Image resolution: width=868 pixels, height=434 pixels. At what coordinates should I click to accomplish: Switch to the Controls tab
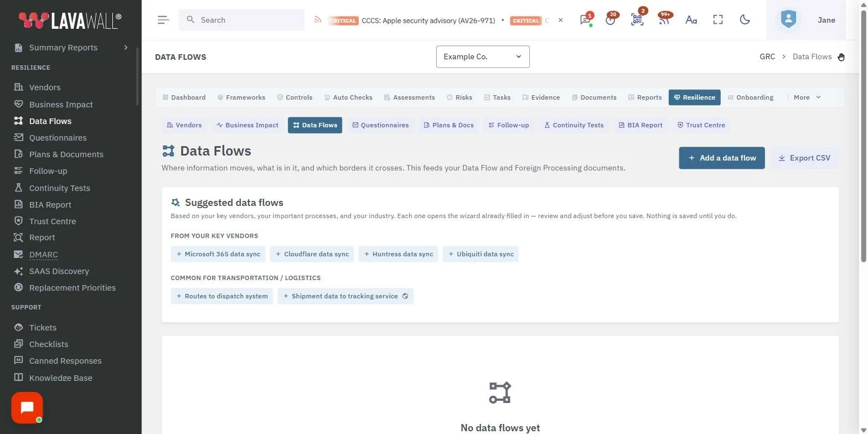point(294,97)
